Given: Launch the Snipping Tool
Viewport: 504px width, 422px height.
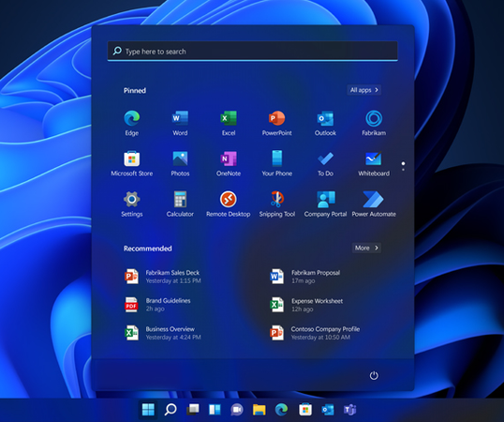Looking at the screenshot, I should pos(276,203).
